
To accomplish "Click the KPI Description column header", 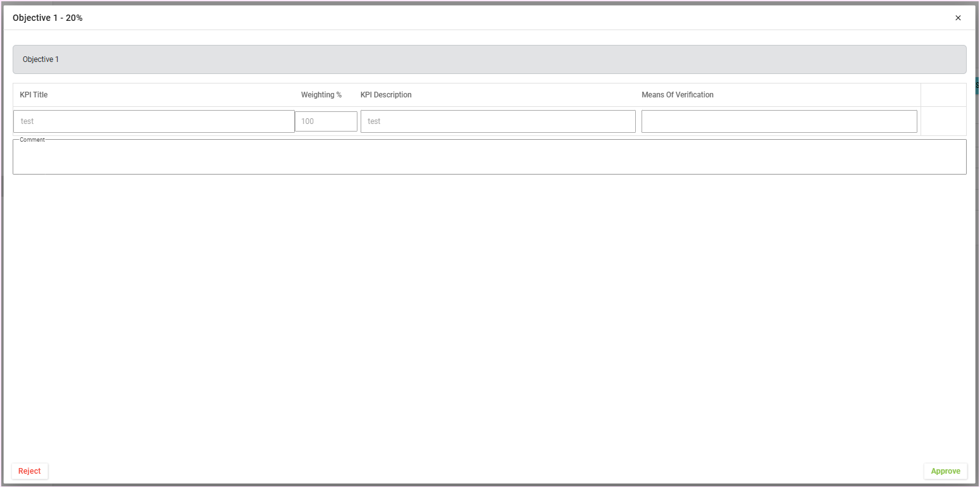I will [x=386, y=95].
